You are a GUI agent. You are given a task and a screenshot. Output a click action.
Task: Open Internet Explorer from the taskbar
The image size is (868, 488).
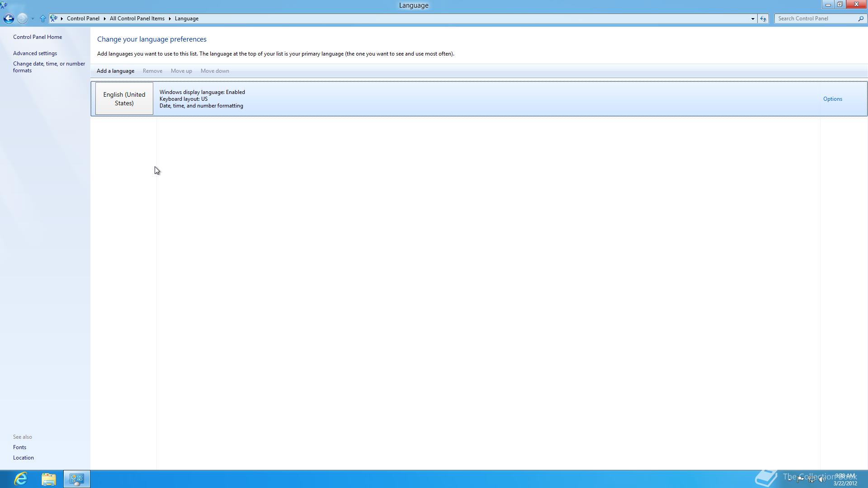tap(20, 479)
